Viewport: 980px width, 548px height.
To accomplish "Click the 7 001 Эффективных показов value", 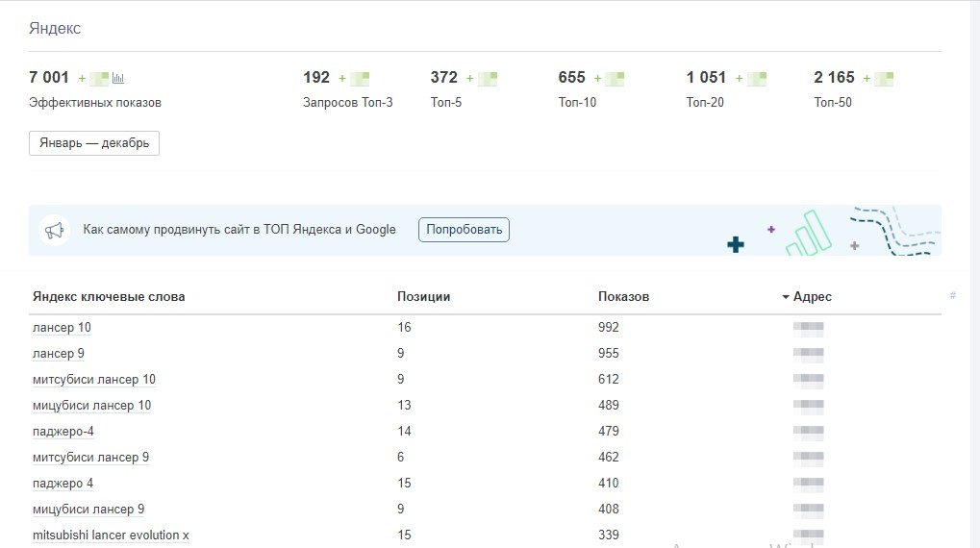I will coord(49,78).
